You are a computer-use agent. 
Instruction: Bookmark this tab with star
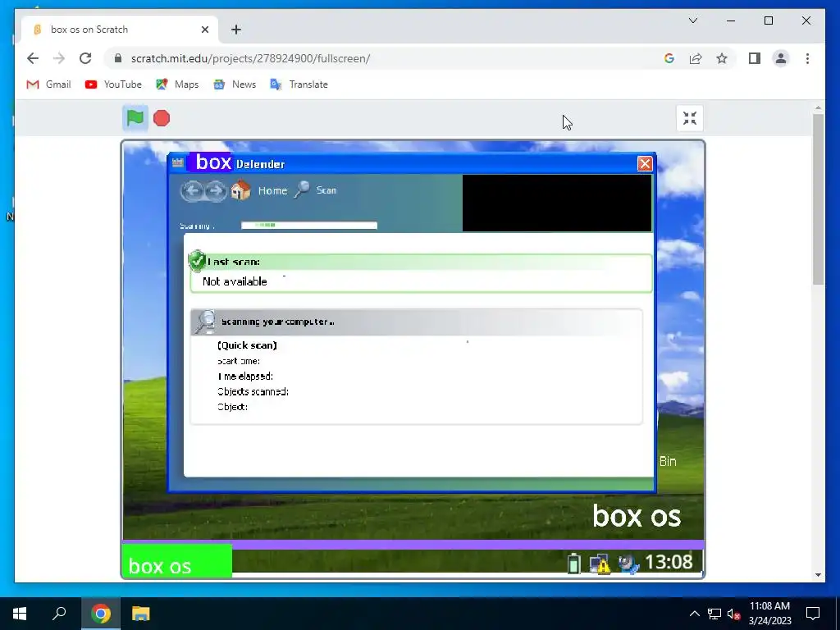coord(722,58)
